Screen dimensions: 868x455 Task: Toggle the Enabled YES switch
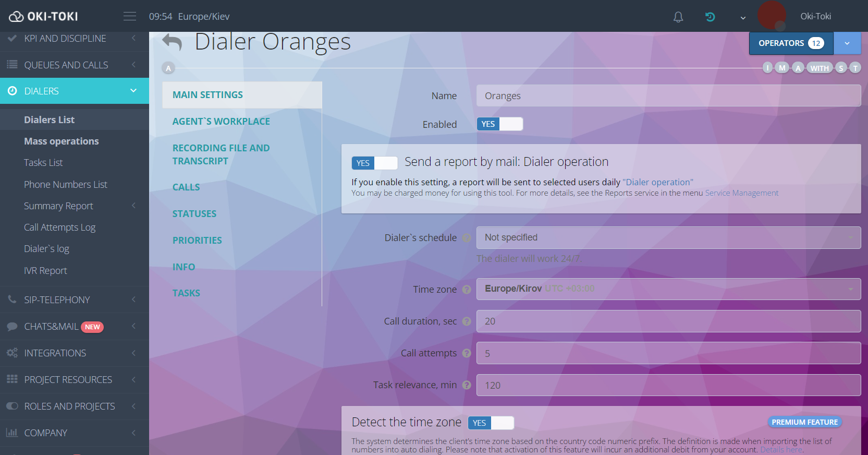click(x=499, y=124)
